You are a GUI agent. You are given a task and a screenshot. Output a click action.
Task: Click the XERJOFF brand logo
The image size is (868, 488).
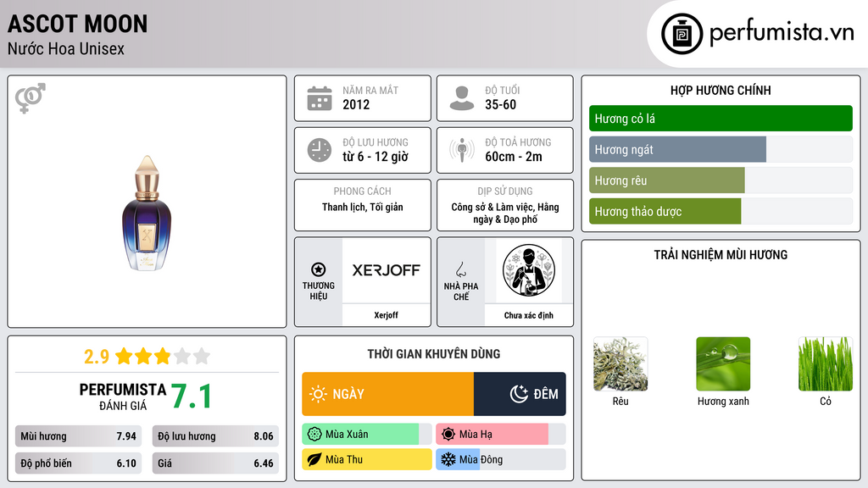point(386,270)
